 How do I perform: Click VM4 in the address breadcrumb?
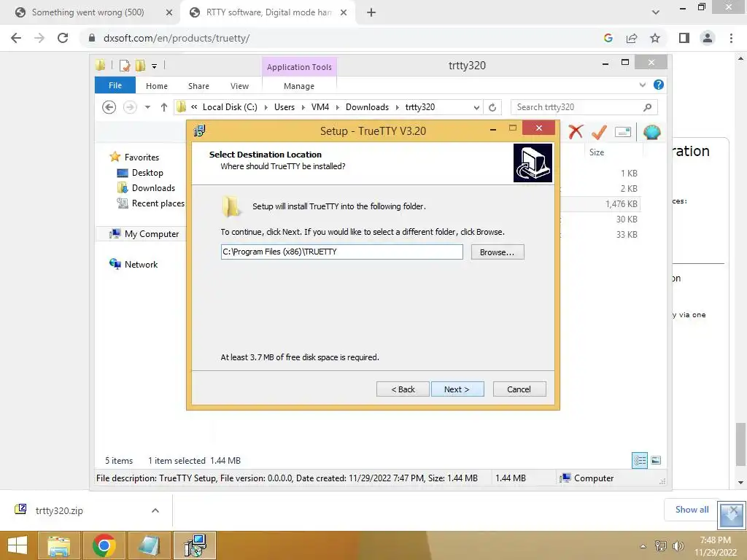(320, 107)
